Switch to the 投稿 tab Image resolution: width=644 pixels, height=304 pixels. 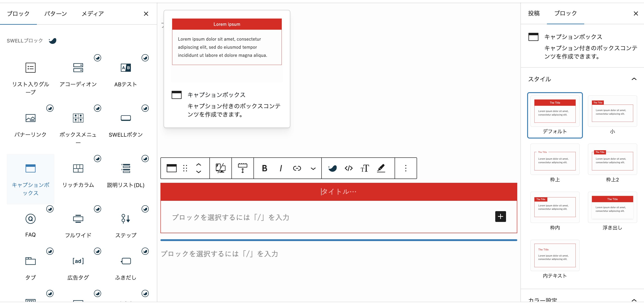click(534, 13)
